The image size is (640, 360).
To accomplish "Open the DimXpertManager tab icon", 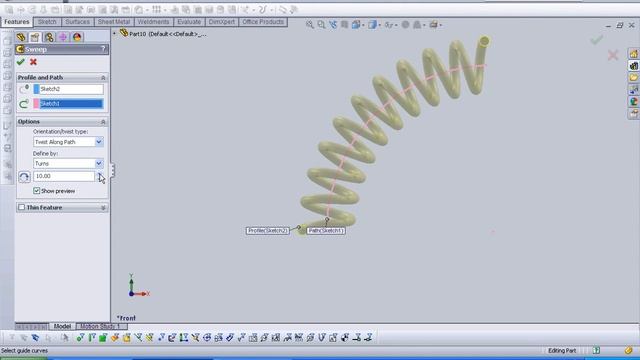I will (x=63, y=37).
